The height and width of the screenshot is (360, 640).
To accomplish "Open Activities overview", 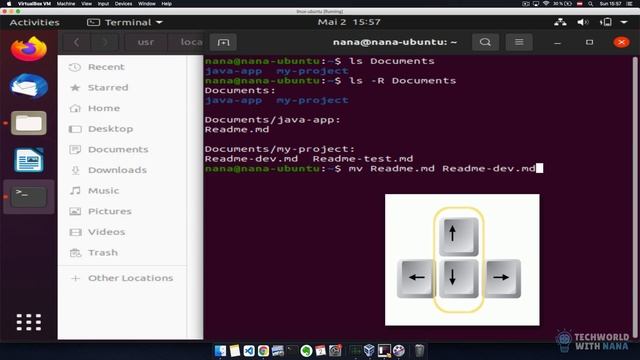I will pyautogui.click(x=34, y=22).
